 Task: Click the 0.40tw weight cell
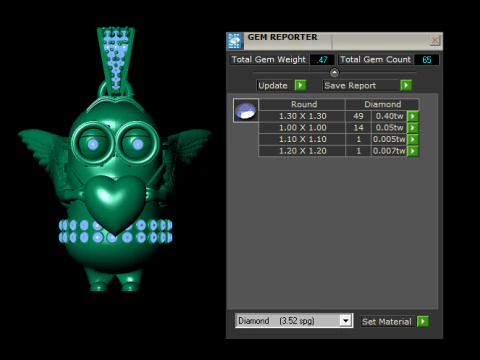389,116
